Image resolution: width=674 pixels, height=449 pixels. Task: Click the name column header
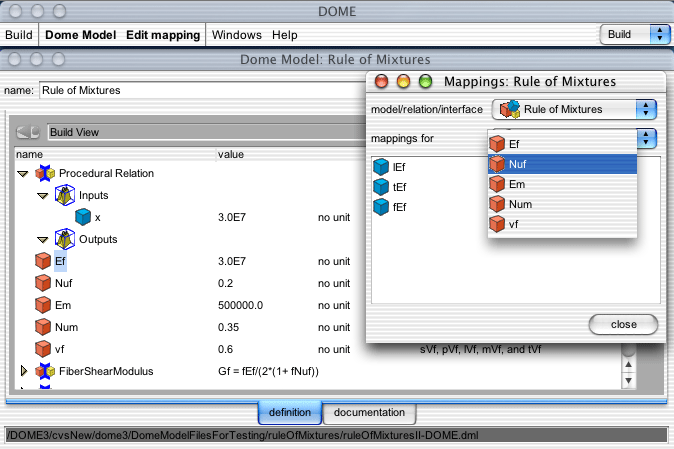[29, 154]
